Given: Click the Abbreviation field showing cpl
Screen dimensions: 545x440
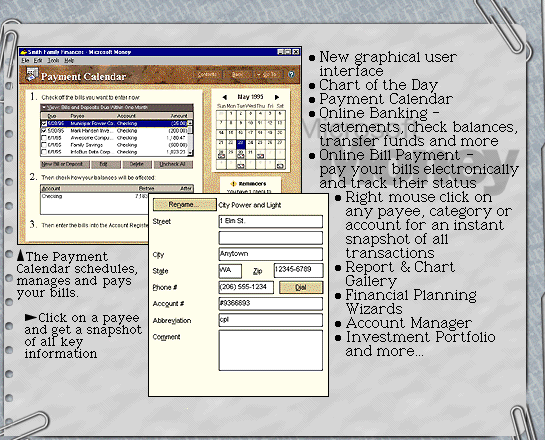Looking at the screenshot, I should 270,320.
